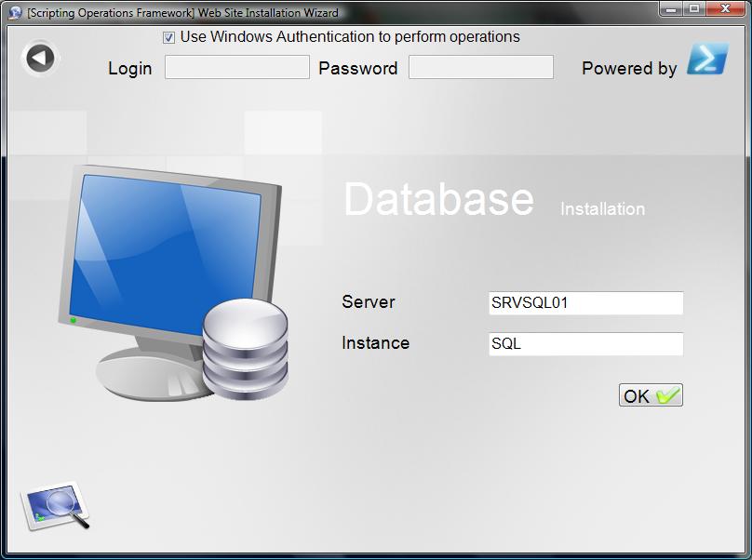This screenshot has height=560, width=752.
Task: Minimize the Installation Wizard window
Action: pyautogui.click(x=671, y=9)
